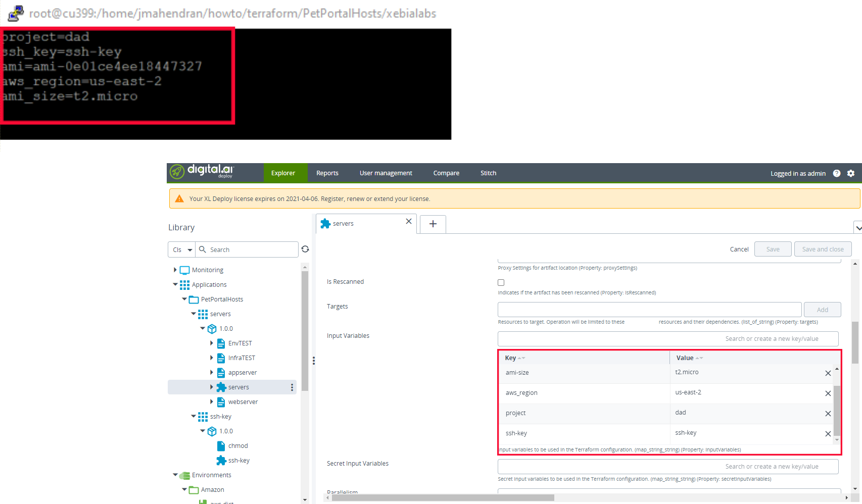The height and width of the screenshot is (504, 862).
Task: Click the InfraTEST document icon
Action: click(221, 358)
